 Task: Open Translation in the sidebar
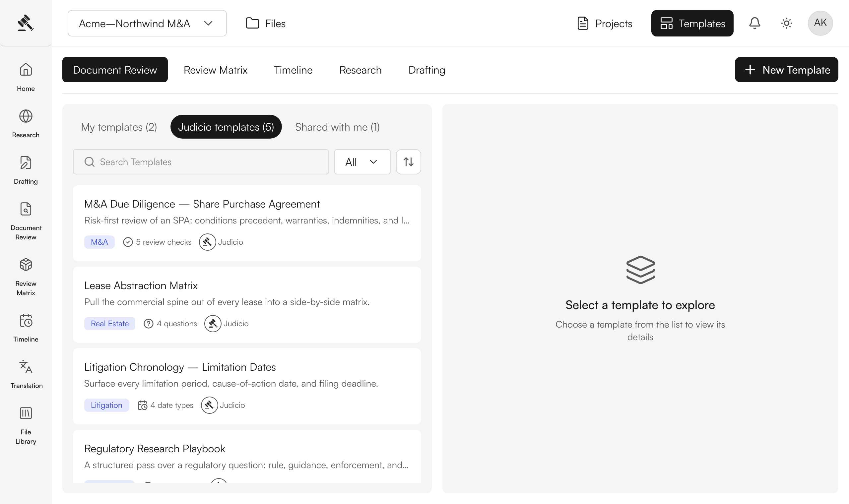(26, 374)
